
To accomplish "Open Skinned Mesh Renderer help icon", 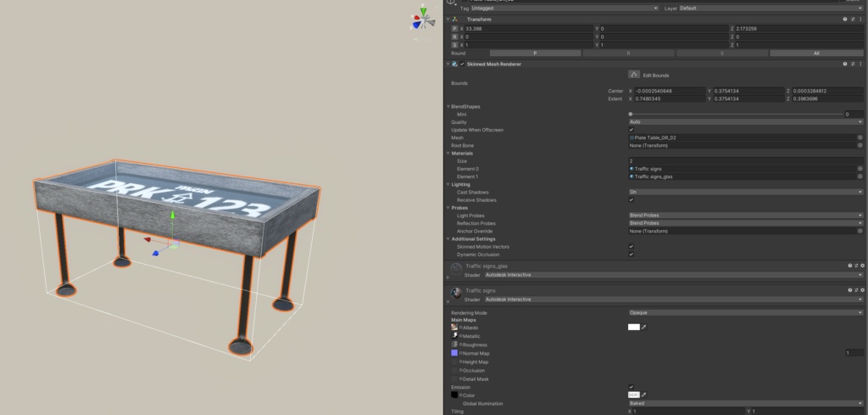I will pyautogui.click(x=845, y=64).
